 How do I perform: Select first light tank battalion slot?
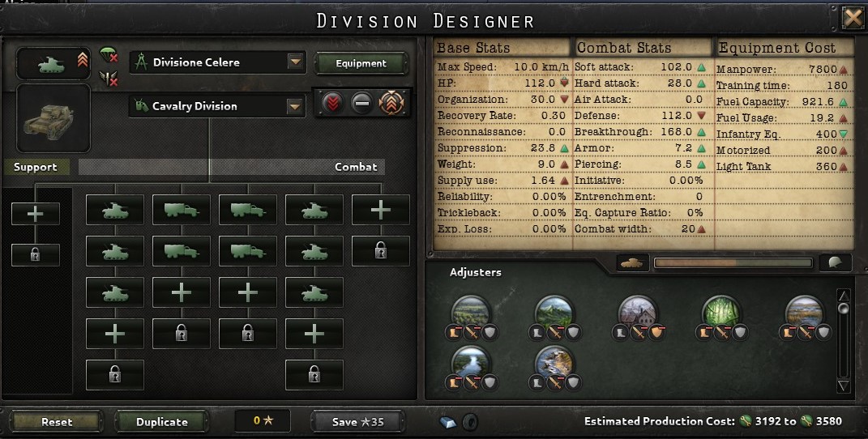[115, 210]
